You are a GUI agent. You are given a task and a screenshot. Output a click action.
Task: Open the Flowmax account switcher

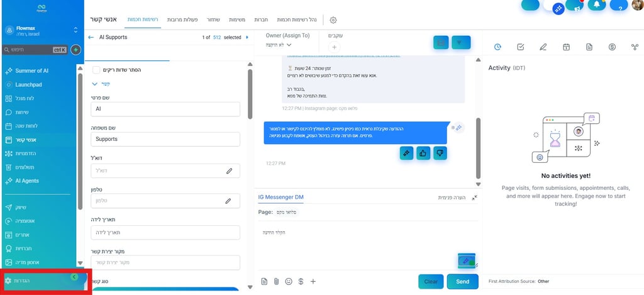41,30
